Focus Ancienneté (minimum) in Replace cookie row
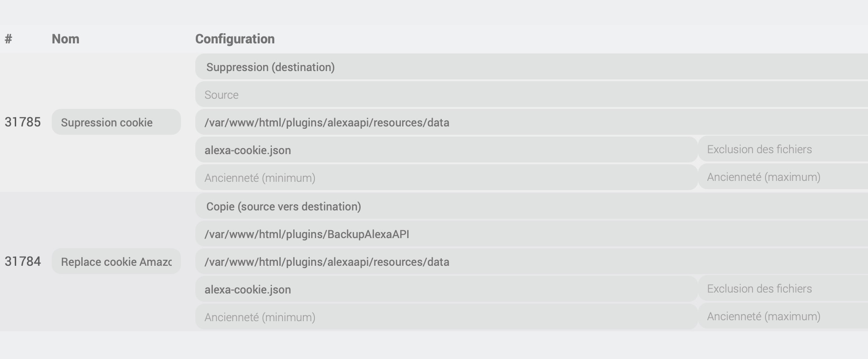The width and height of the screenshot is (868, 359). pyautogui.click(x=446, y=317)
